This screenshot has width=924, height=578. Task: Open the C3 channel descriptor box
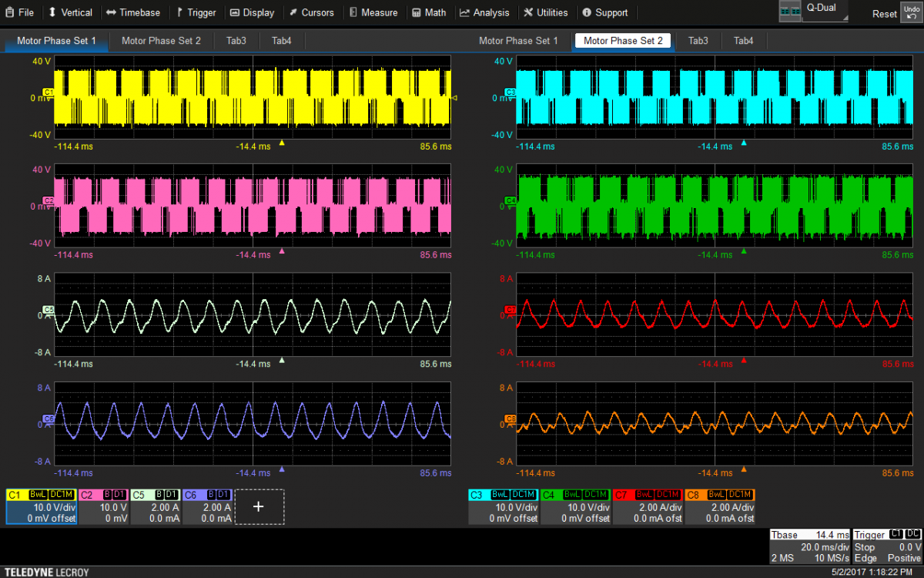[504, 506]
